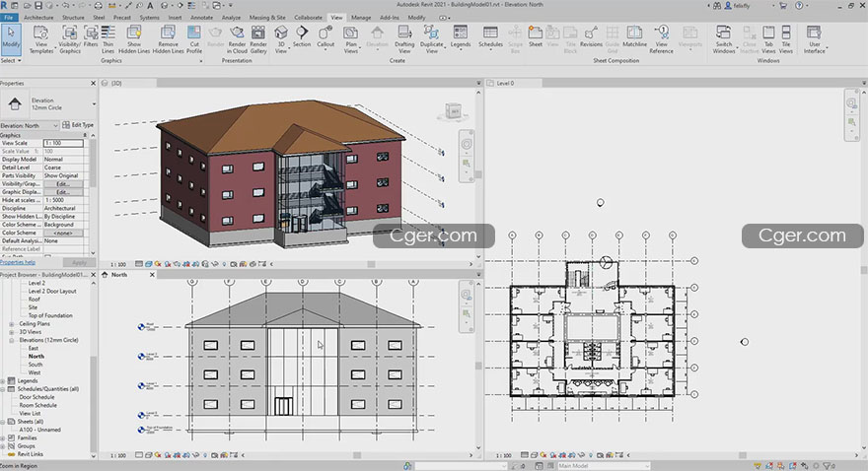Toggle Thin Lines display
The image size is (868, 471).
(108, 39)
